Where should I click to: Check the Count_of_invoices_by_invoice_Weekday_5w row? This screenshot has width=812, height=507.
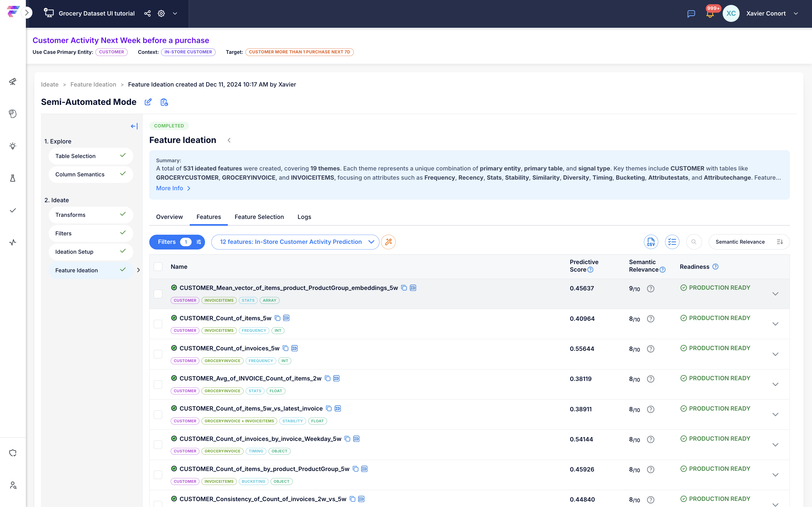[x=158, y=445]
